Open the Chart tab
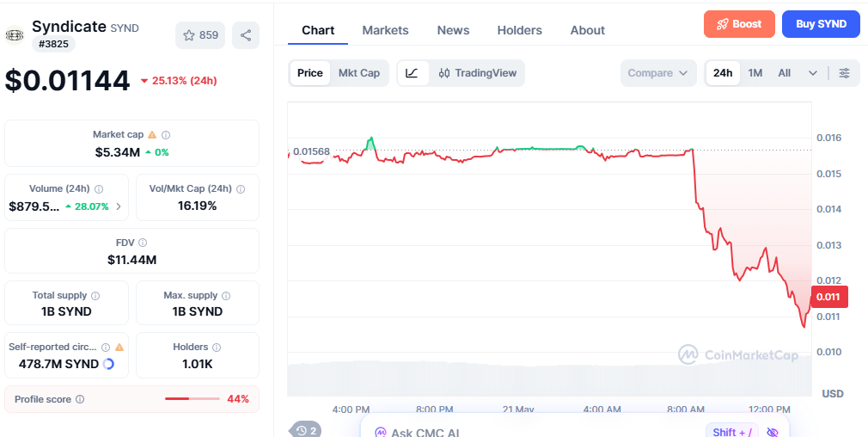The width and height of the screenshot is (868, 437). tap(318, 30)
